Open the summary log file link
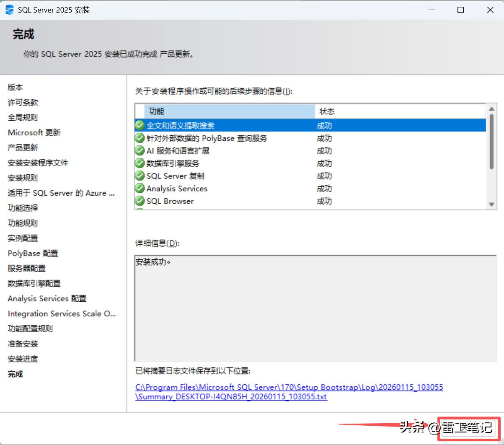Screen dimensions: 504x445 point(289,392)
